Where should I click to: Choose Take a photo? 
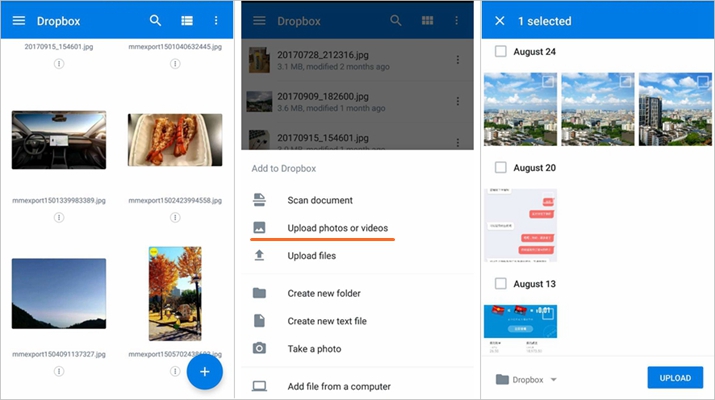pos(358,349)
